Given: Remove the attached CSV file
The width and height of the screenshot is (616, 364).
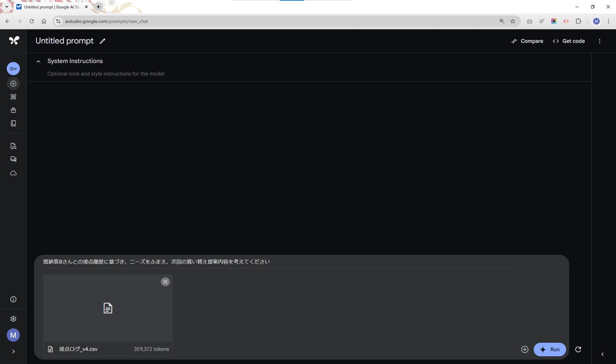Looking at the screenshot, I should point(165,282).
